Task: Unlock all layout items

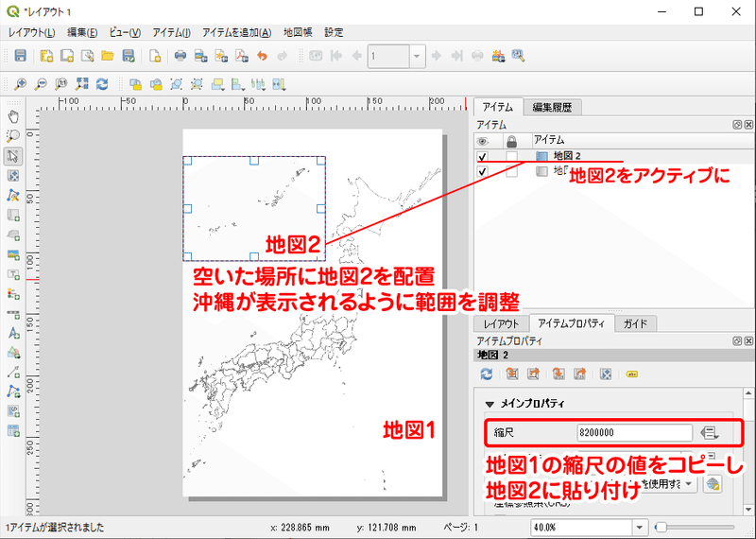Action: (x=156, y=84)
